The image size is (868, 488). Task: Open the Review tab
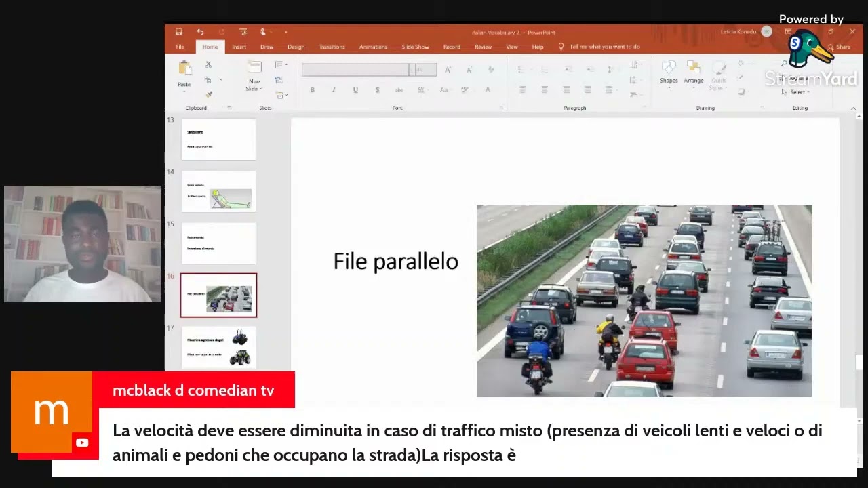coord(483,47)
